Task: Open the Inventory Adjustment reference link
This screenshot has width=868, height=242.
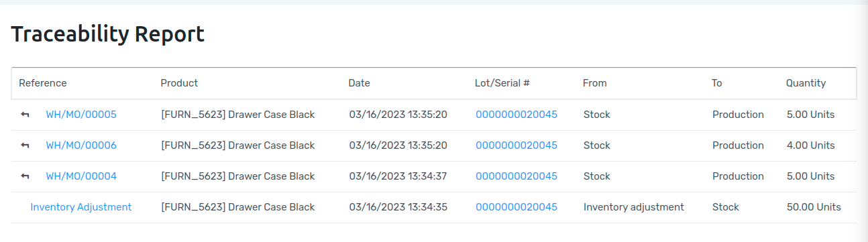Action: coord(81,207)
